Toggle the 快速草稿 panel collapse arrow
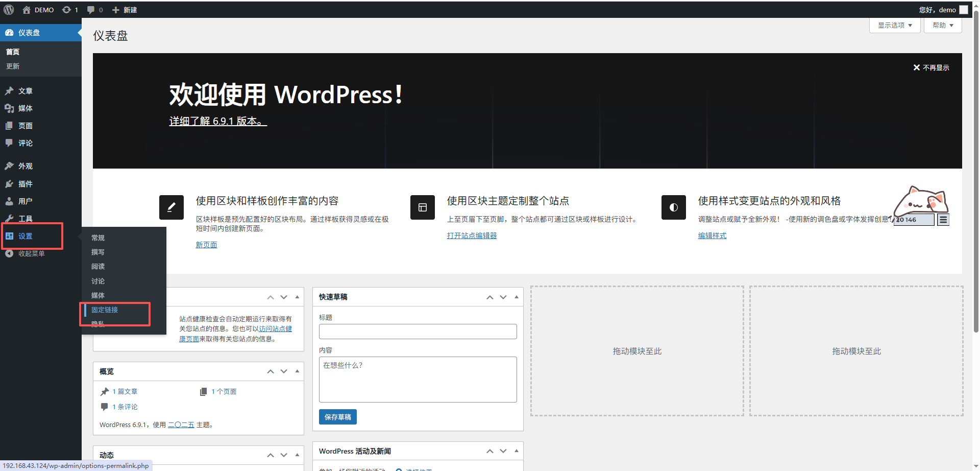Viewport: 980px width, 471px height. [x=517, y=297]
